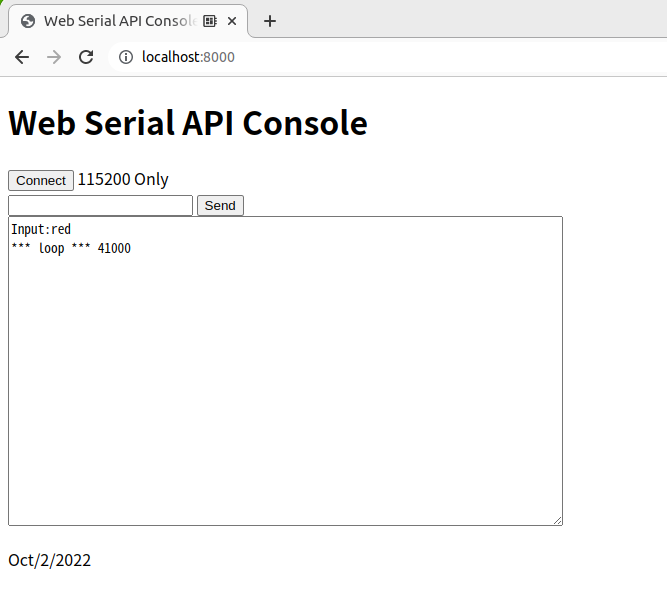Click the '115200 Only' label

[x=123, y=180]
